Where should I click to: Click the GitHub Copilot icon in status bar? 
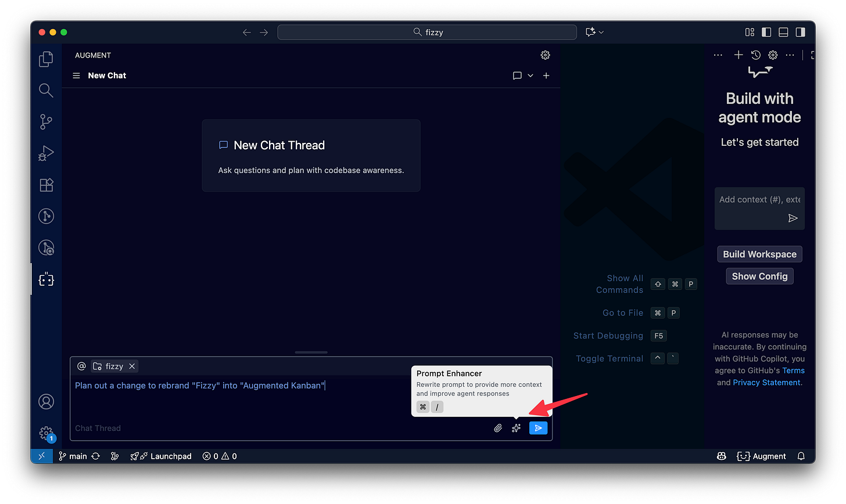click(721, 456)
